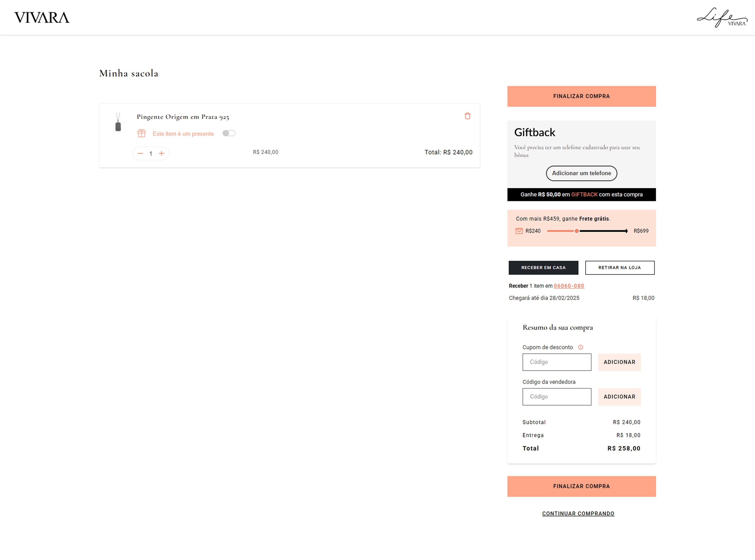Delete item with the trash icon
The width and height of the screenshot is (755, 560).
click(467, 116)
